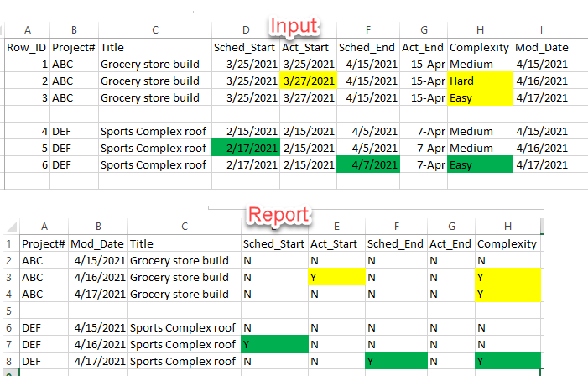Screen dimensions: 588x376
Task: Select yellow highlighted Hard complexity cell
Action: (x=480, y=81)
